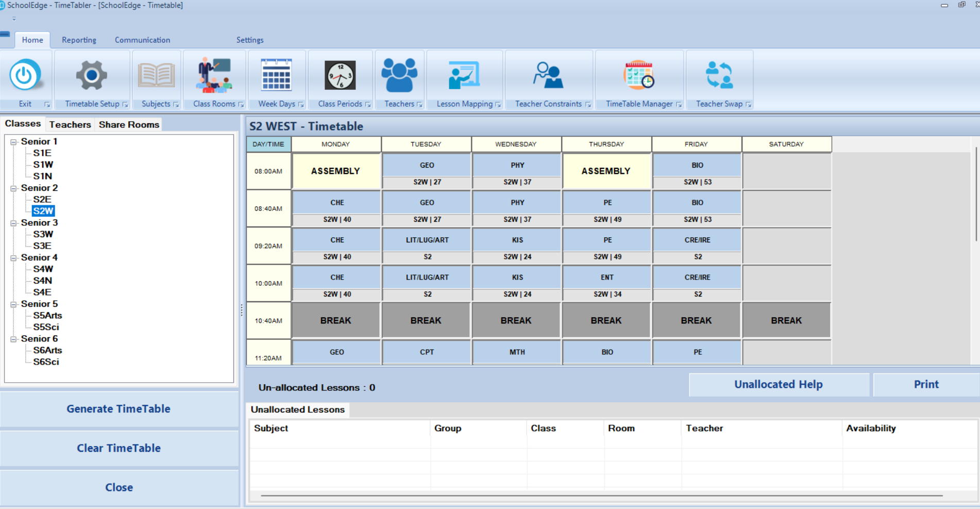This screenshot has width=980, height=509.
Task: Collapse the Senior 4 tree node
Action: point(14,258)
